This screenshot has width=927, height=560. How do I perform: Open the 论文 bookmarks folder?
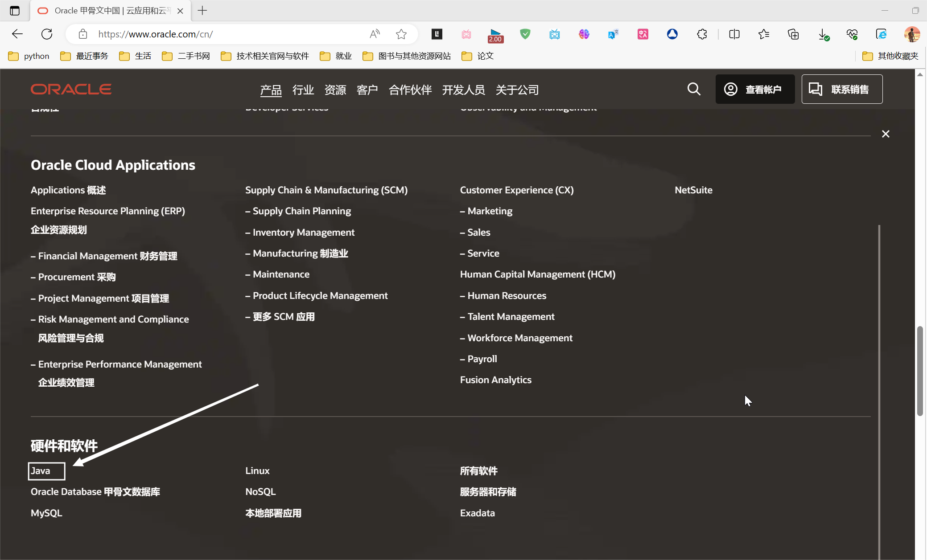click(478, 56)
